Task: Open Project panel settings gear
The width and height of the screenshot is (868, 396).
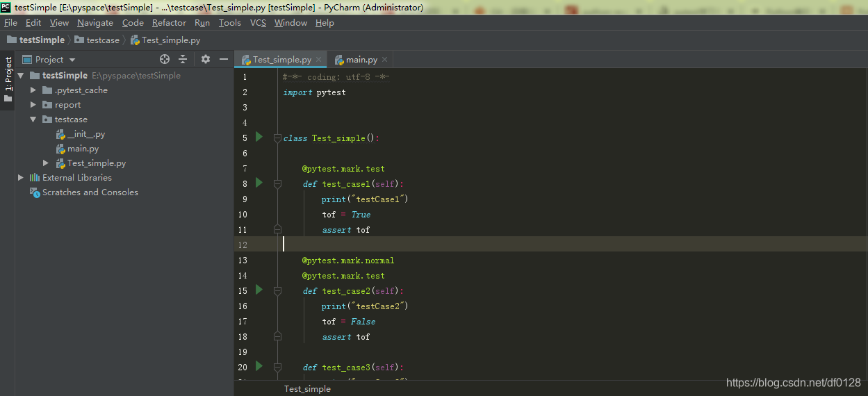Action: point(206,60)
